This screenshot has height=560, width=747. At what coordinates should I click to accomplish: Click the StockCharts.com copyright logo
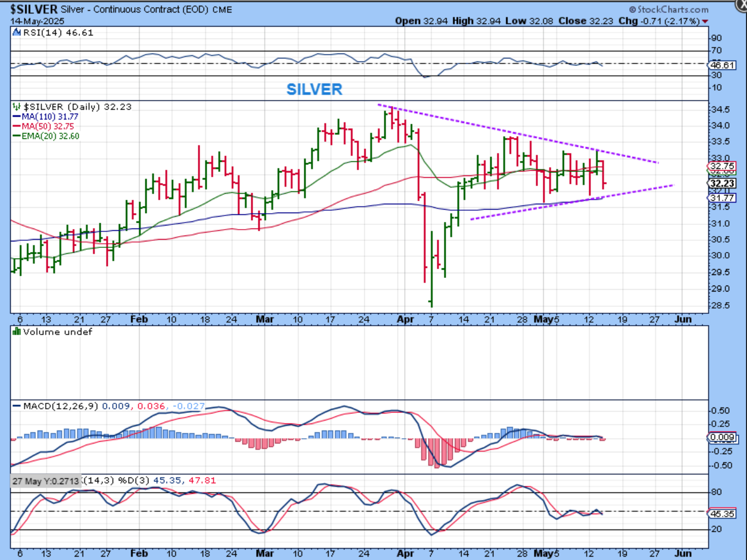668,9
